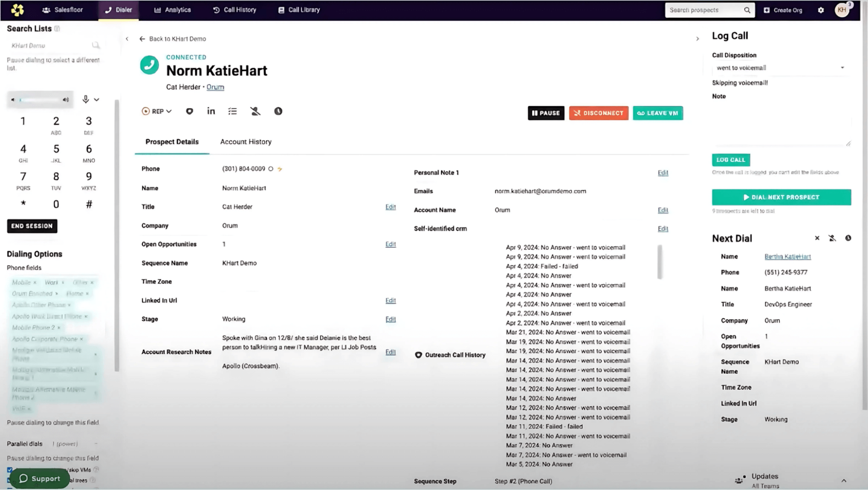This screenshot has width=868, height=490.
Task: Click the checklist icon in call toolbar
Action: pyautogui.click(x=233, y=111)
